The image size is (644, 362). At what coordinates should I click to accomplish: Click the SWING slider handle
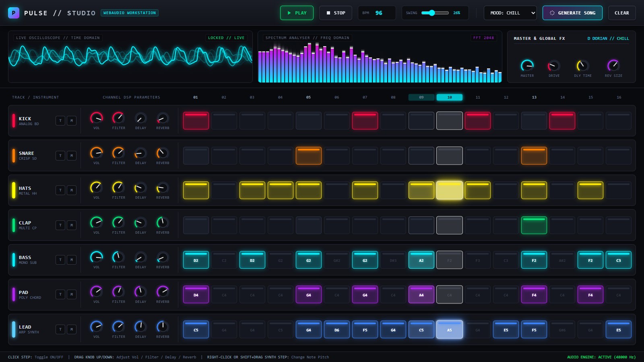point(432,13)
